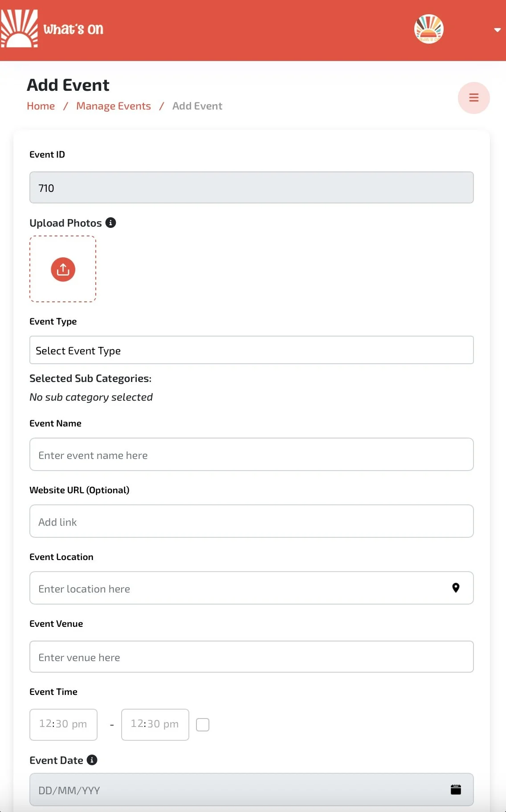The width and height of the screenshot is (506, 812).
Task: Expand the account dropdown arrow
Action: click(497, 30)
